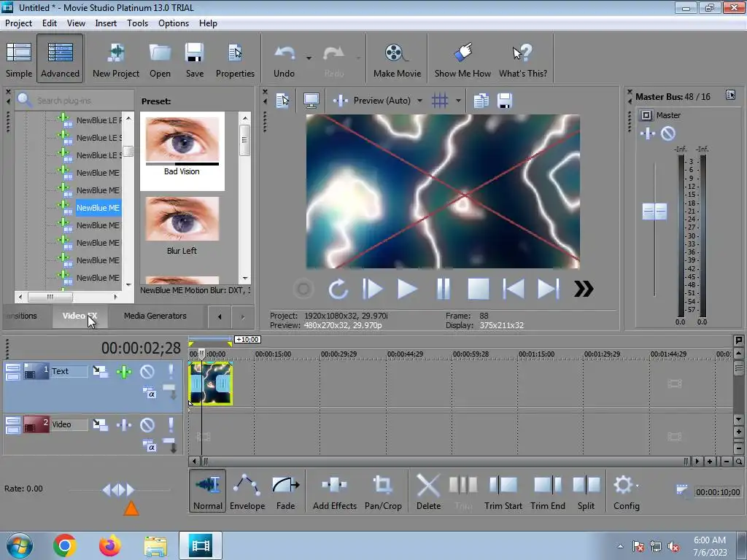This screenshot has height=560, width=747.
Task: Toggle the preview grid overlay
Action: (440, 101)
